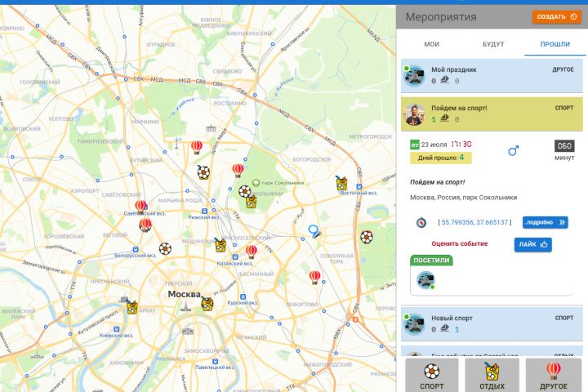Click the compass icon beside coordinates
This screenshot has width=588, height=392.
421,222
